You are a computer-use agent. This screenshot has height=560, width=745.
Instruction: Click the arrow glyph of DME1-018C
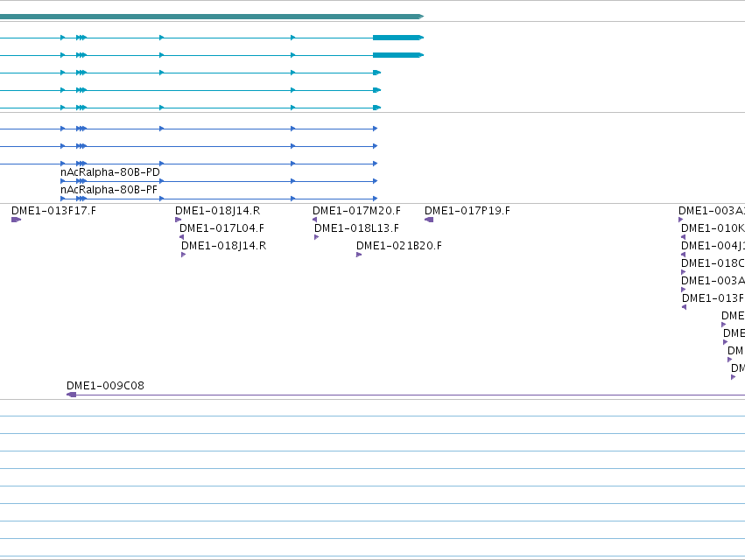coord(683,272)
